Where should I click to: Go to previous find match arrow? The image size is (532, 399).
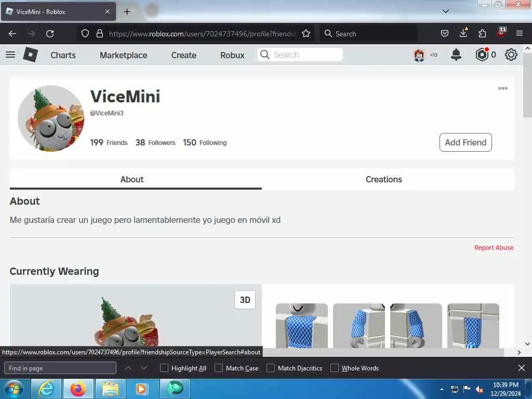128,368
